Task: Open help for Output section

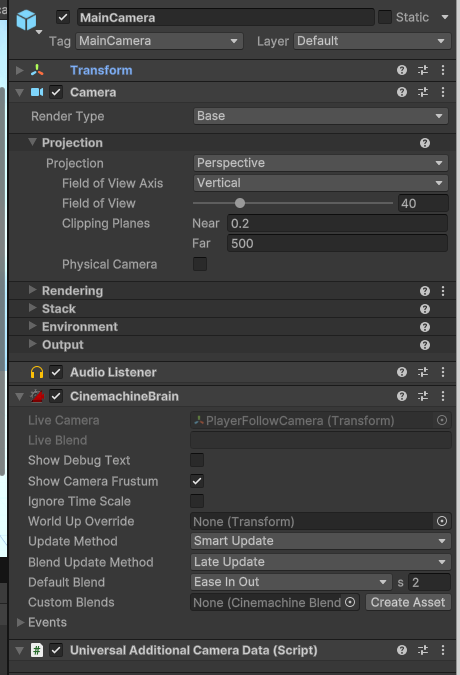Action: coord(425,345)
